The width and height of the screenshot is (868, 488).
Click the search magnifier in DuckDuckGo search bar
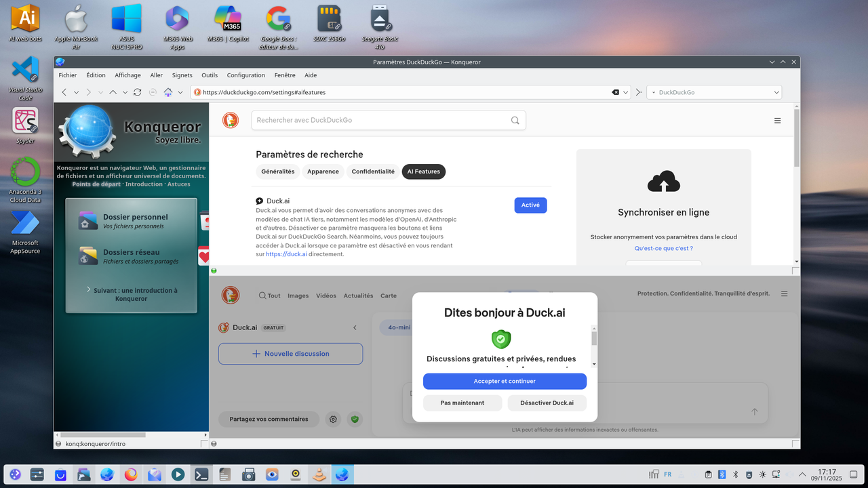[515, 120]
